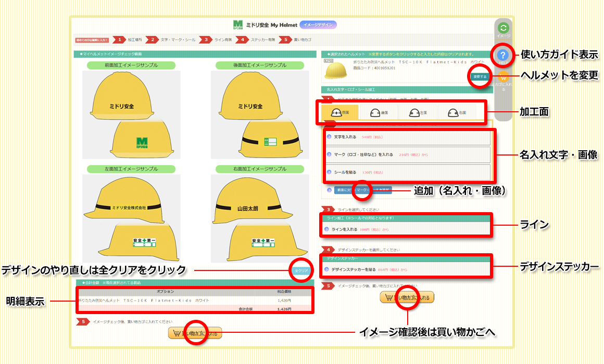Click the Midori Anzen green M logo

238,24
